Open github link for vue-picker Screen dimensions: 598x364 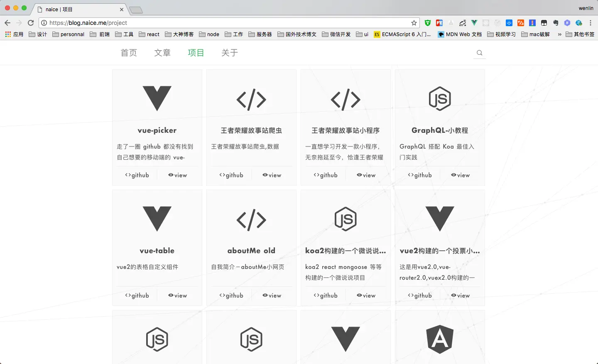coord(137,175)
